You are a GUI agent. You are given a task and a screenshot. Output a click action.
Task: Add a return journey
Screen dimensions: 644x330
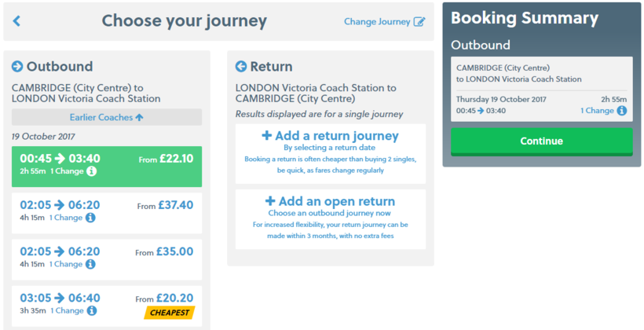(330, 136)
